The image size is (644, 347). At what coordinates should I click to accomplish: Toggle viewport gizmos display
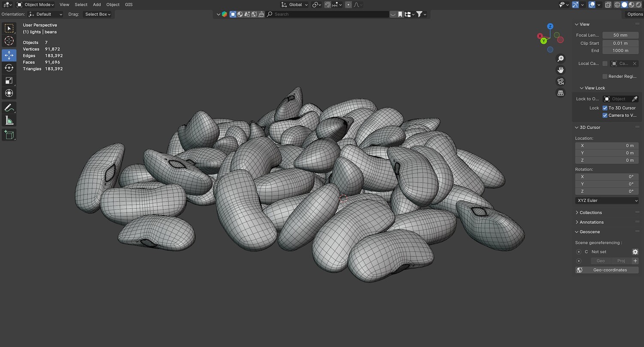[576, 5]
